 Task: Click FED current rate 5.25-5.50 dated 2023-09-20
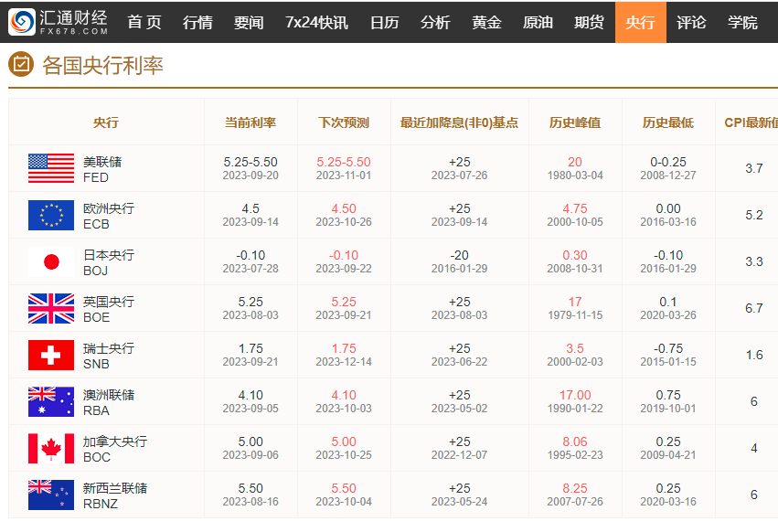click(250, 168)
